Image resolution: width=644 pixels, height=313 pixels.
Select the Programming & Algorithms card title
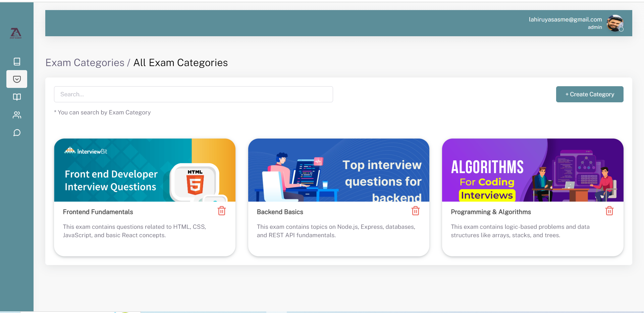point(491,212)
